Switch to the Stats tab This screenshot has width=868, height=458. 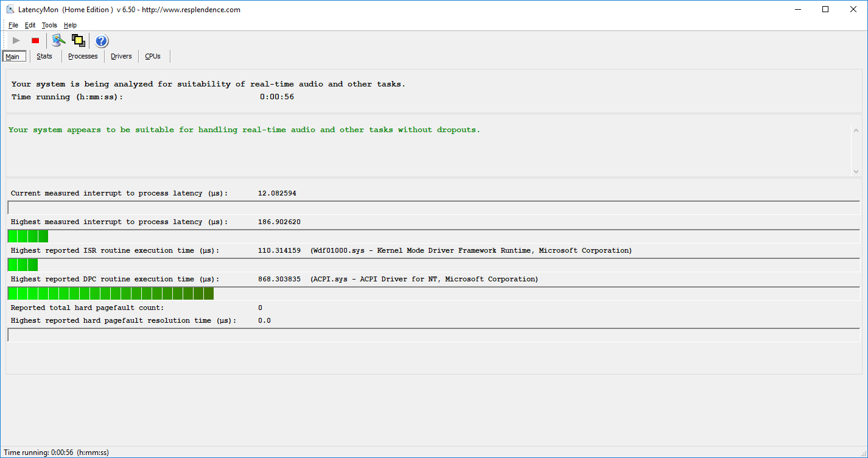44,56
